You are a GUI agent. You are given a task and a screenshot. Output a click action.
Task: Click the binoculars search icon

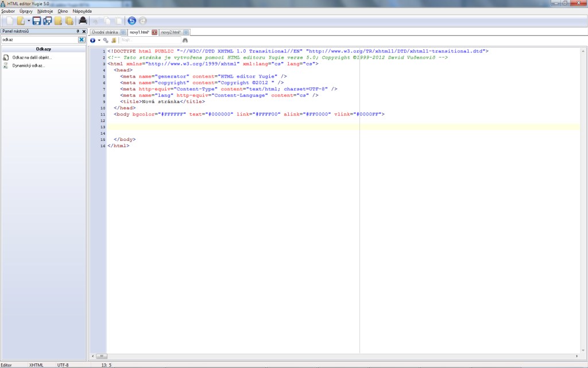click(185, 40)
